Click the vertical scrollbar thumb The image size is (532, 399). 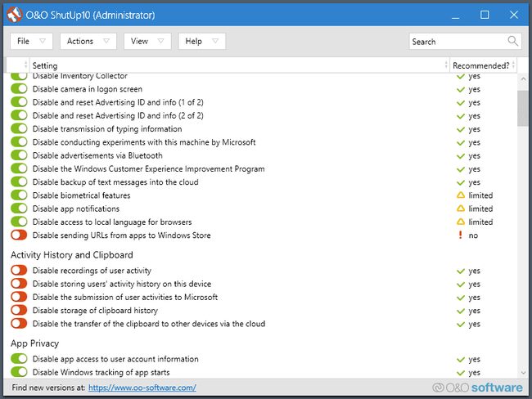[523, 108]
